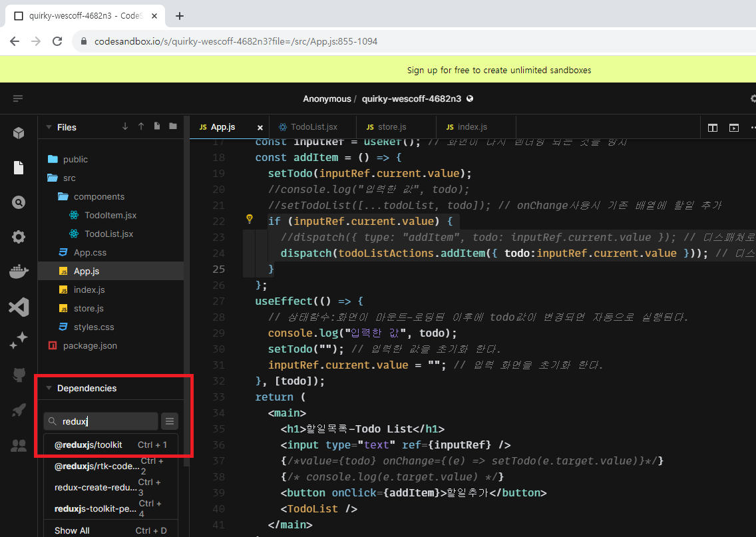Reload the browser page
756x537 pixels.
point(57,41)
